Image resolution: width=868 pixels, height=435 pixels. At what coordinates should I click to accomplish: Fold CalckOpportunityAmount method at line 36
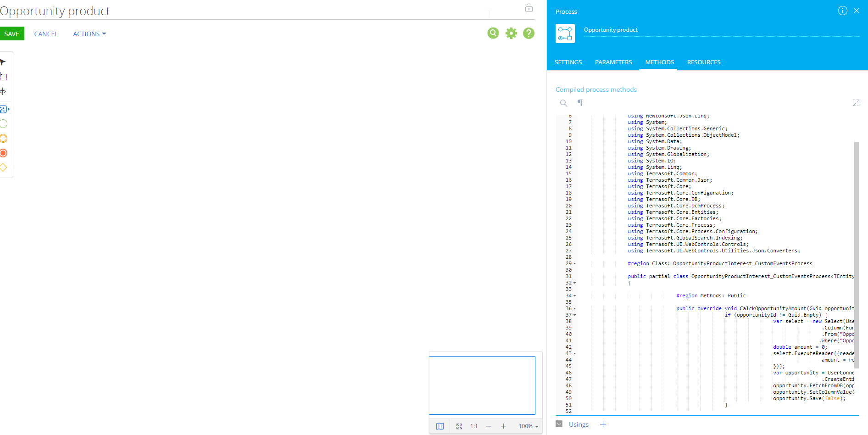pyautogui.click(x=574, y=309)
